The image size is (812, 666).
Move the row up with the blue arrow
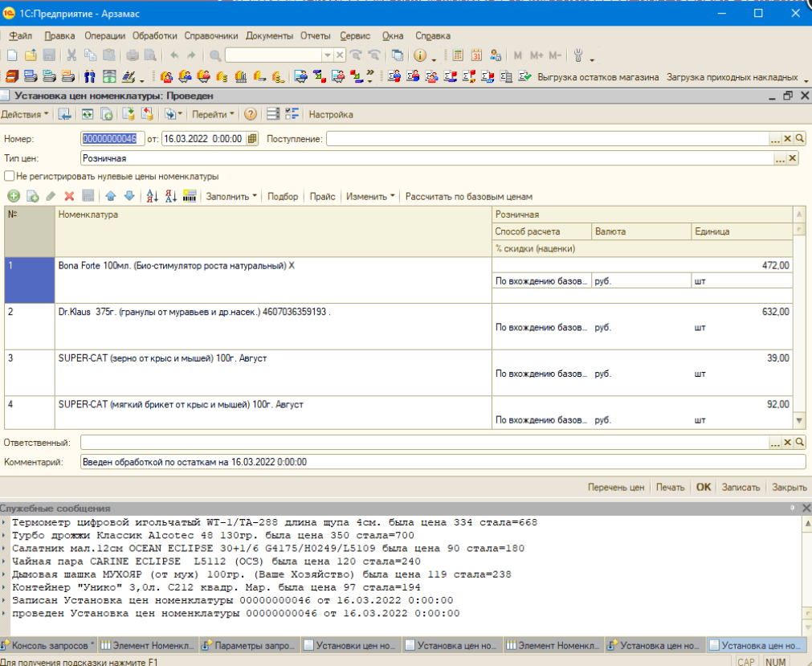tap(110, 196)
